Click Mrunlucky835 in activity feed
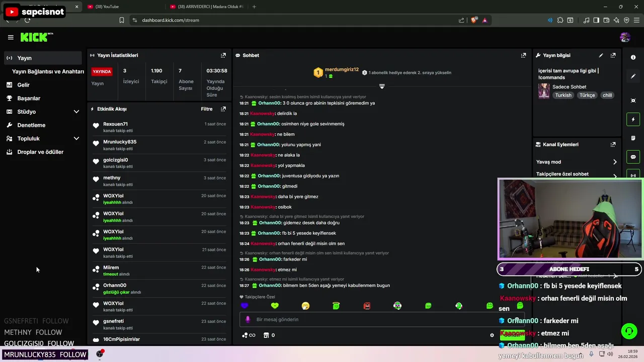Screen dimensions: 644x362 [120, 142]
